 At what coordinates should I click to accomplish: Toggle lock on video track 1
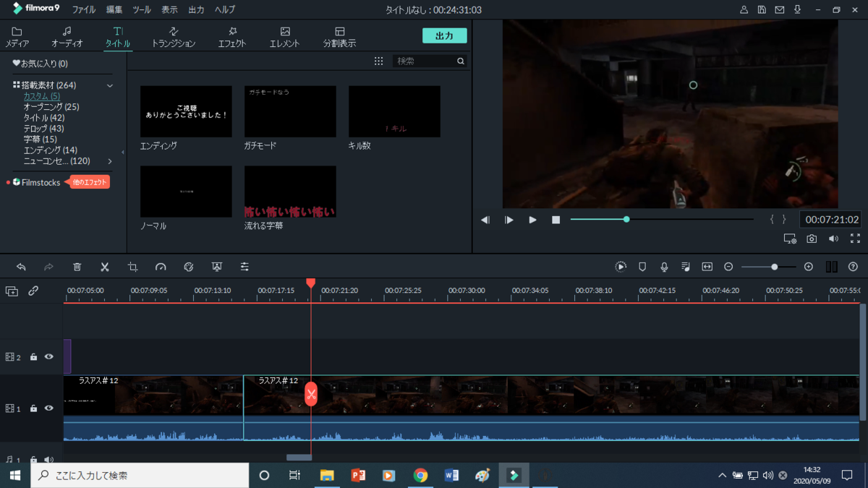(33, 408)
